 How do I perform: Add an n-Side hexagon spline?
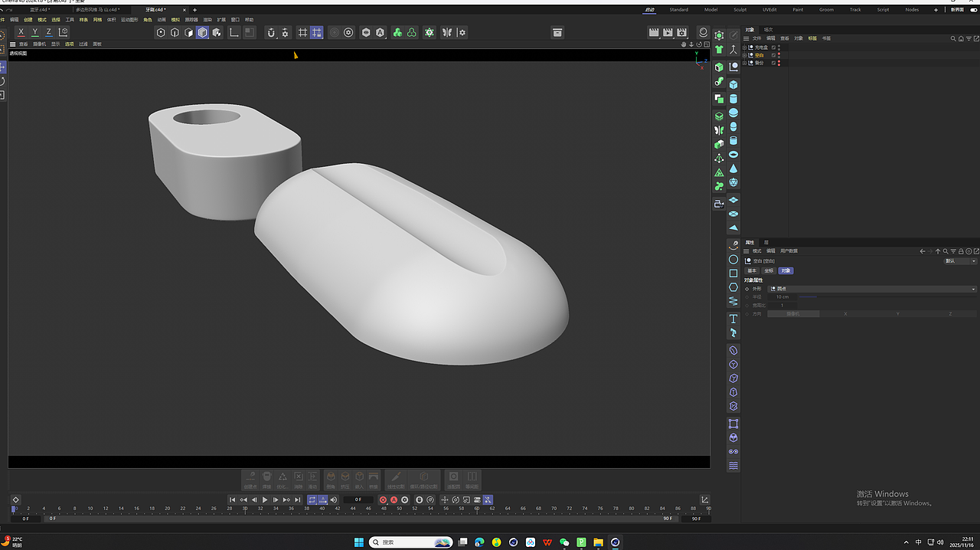click(733, 287)
